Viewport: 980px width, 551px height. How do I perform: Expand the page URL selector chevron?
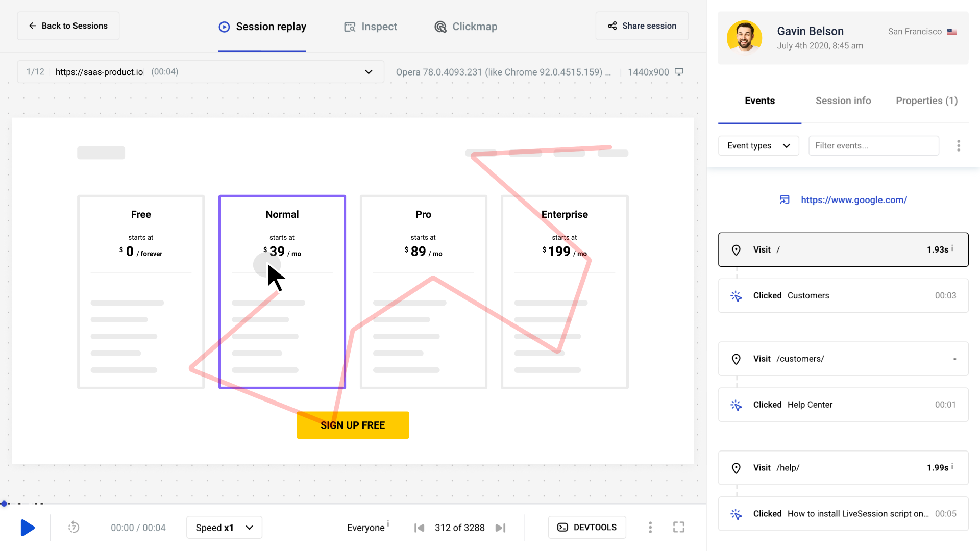369,72
